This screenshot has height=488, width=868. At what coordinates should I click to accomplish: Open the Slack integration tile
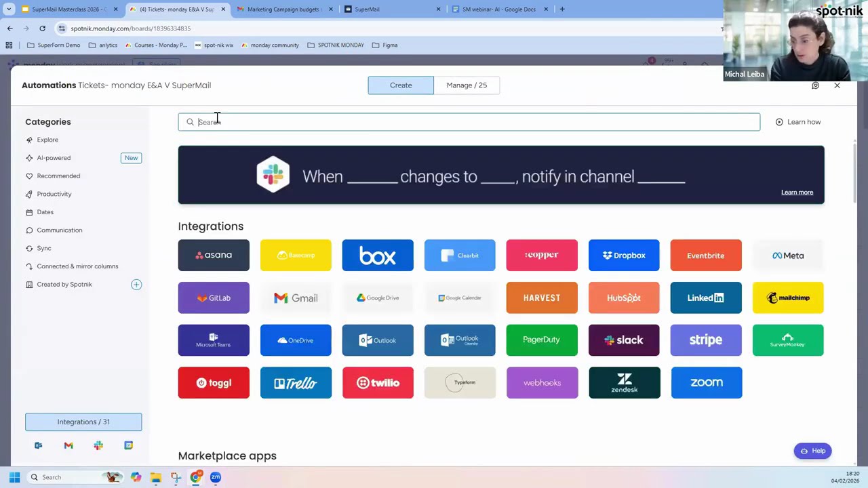(x=624, y=340)
